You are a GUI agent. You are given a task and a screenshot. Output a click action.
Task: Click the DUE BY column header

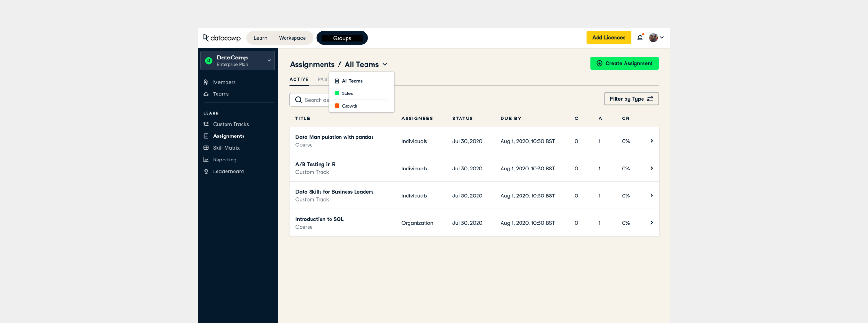coord(511,119)
